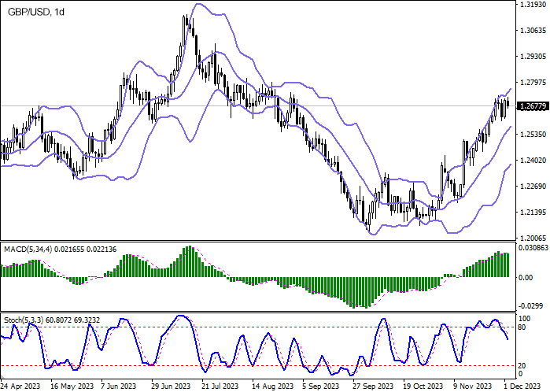Click the 1.31930 price axis label
Viewport: 550px width, 392px height.
point(533,5)
